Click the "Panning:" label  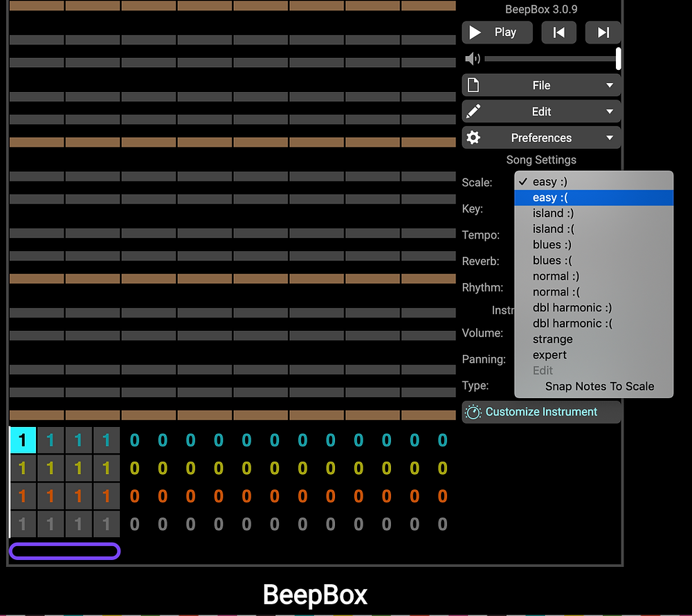point(484,359)
